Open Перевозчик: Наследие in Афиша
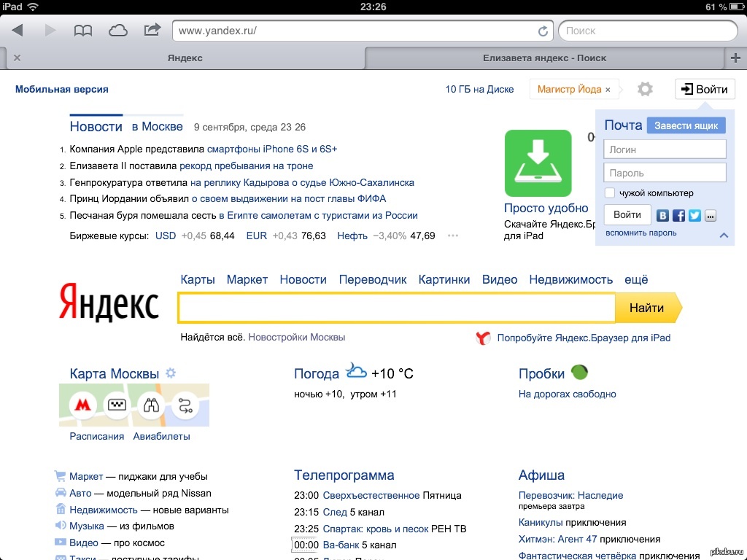The height and width of the screenshot is (560, 747). [570, 495]
